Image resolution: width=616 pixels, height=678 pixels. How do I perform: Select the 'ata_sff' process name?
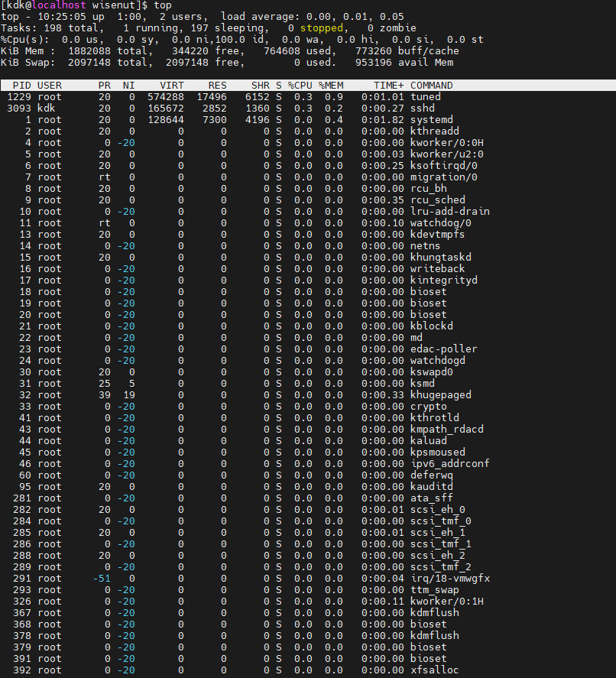click(x=431, y=498)
